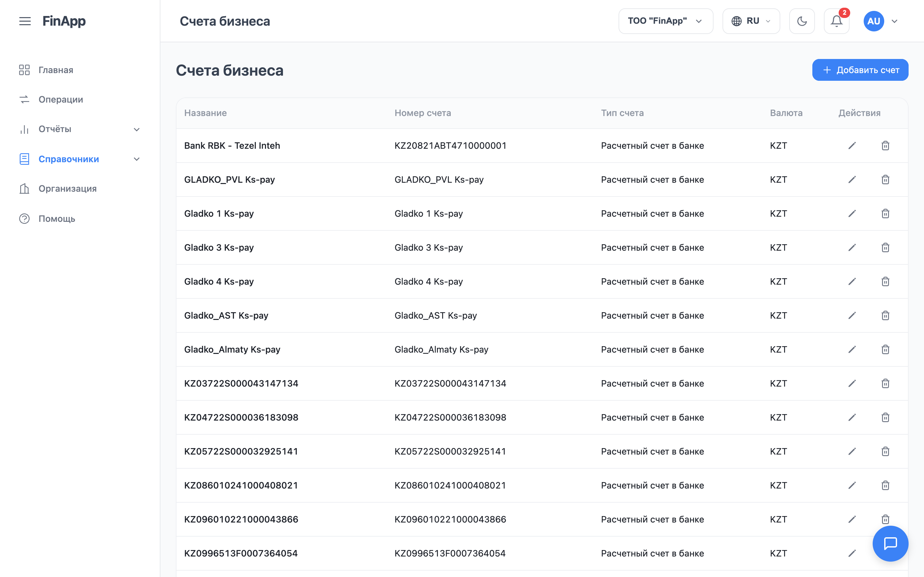Open the notifications bell
The width and height of the screenshot is (924, 577).
836,21
